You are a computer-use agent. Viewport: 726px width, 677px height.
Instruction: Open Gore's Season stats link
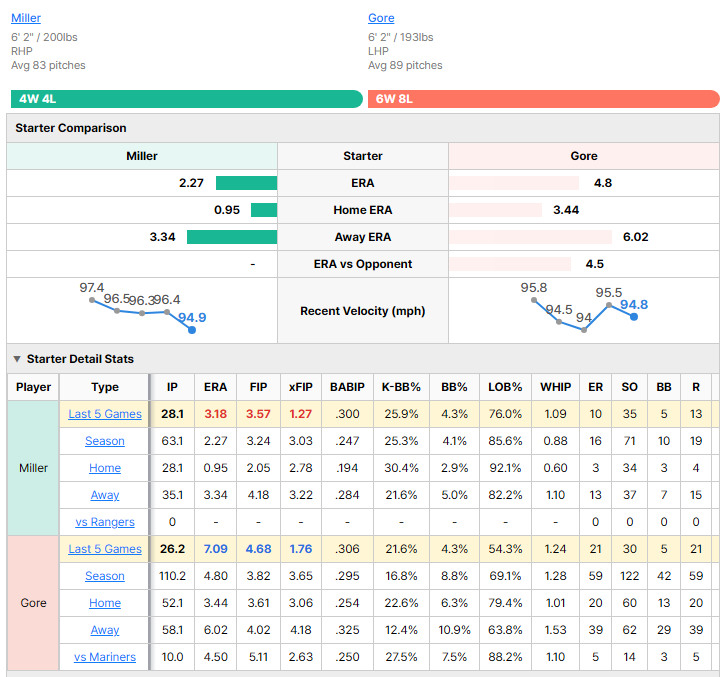105,576
